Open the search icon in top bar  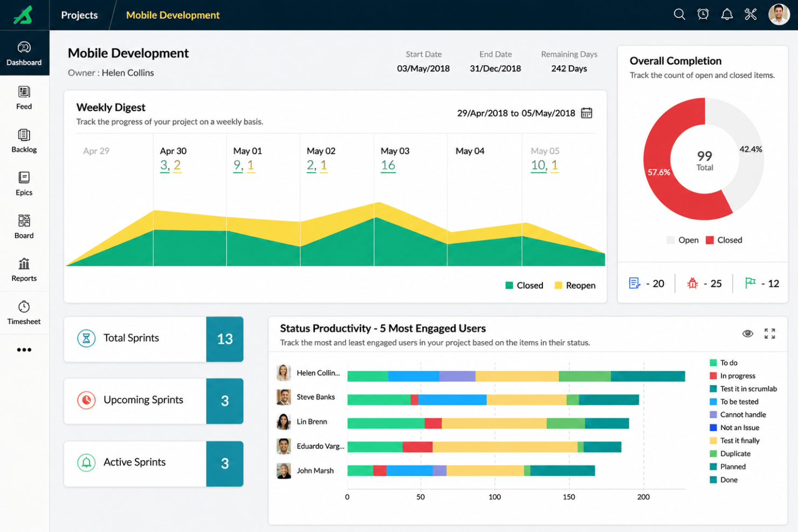[679, 15]
